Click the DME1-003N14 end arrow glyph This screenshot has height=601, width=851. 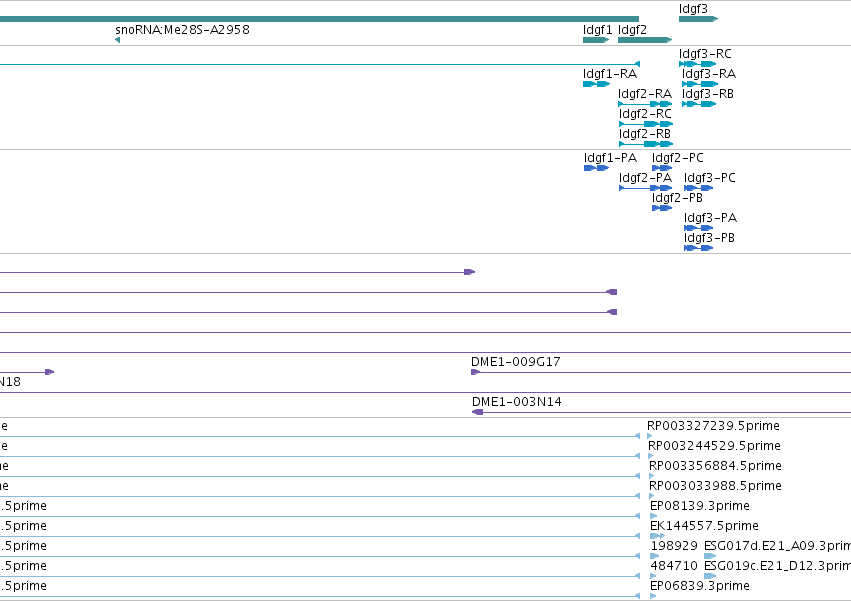coord(478,412)
